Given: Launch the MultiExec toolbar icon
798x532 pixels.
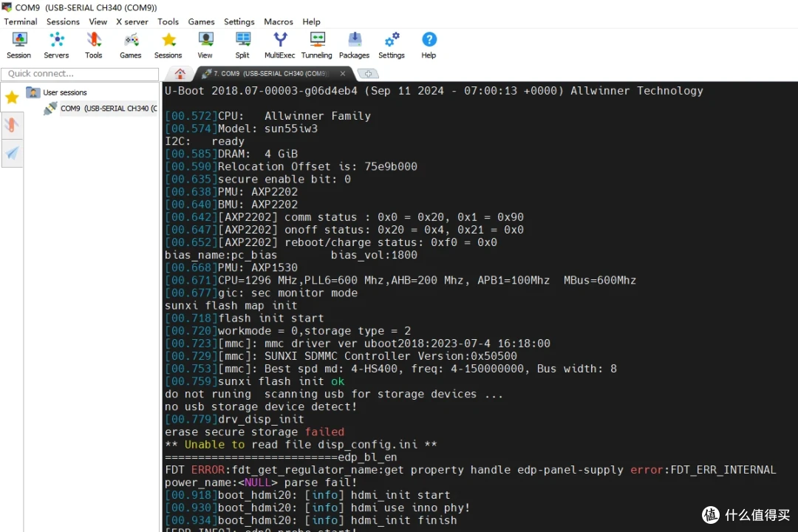Looking at the screenshot, I should 279,45.
